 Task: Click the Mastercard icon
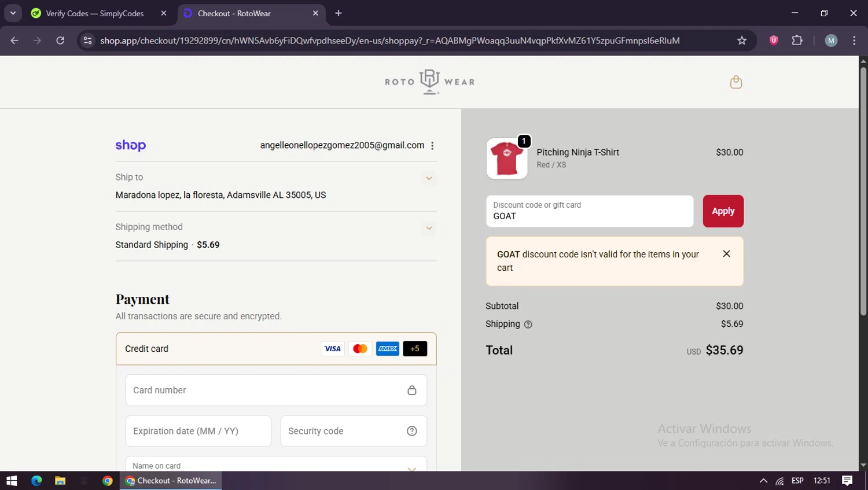pos(360,349)
